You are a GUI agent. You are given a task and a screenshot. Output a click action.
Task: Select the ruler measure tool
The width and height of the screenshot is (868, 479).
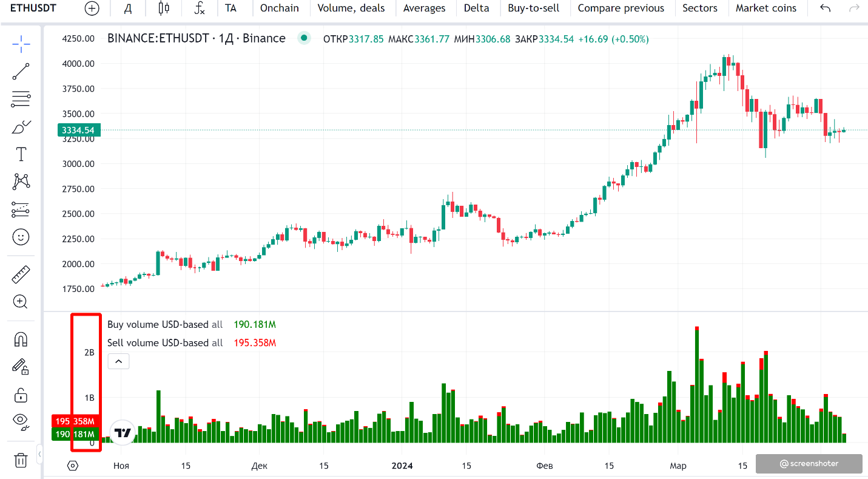(21, 275)
